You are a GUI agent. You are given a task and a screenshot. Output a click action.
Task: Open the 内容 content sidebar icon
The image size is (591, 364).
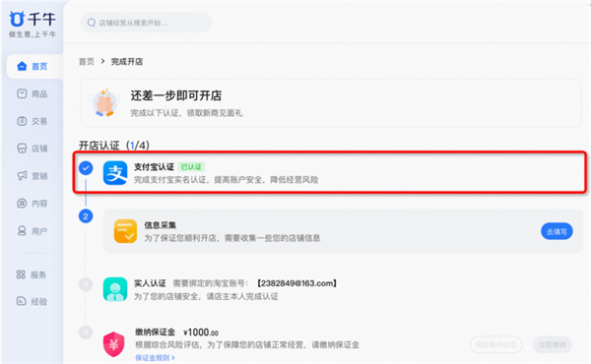(x=22, y=204)
